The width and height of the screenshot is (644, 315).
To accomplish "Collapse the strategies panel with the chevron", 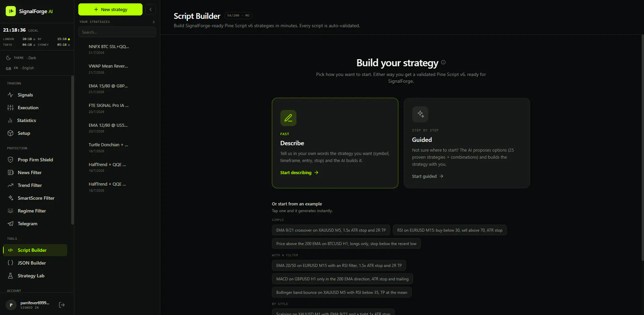I will [x=151, y=9].
